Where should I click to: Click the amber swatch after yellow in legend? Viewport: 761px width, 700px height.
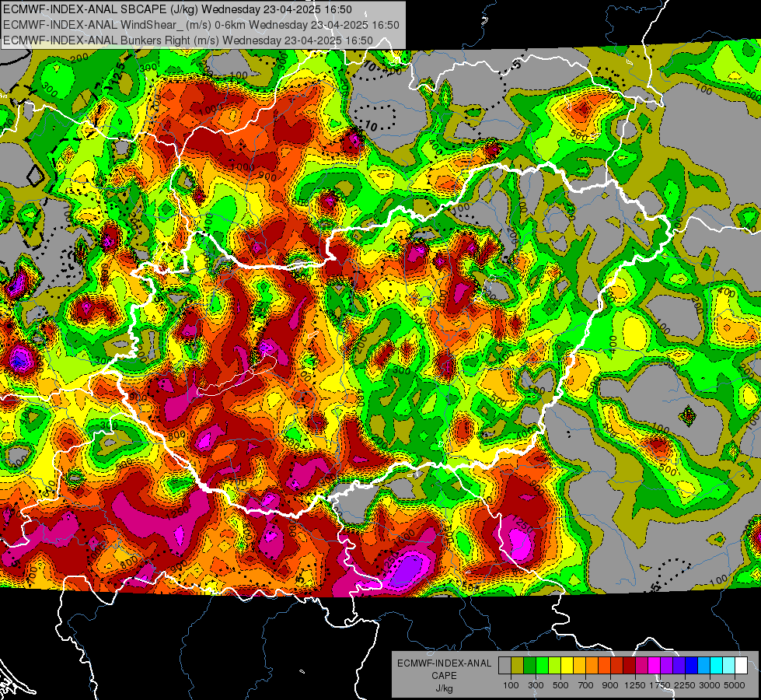[579, 665]
